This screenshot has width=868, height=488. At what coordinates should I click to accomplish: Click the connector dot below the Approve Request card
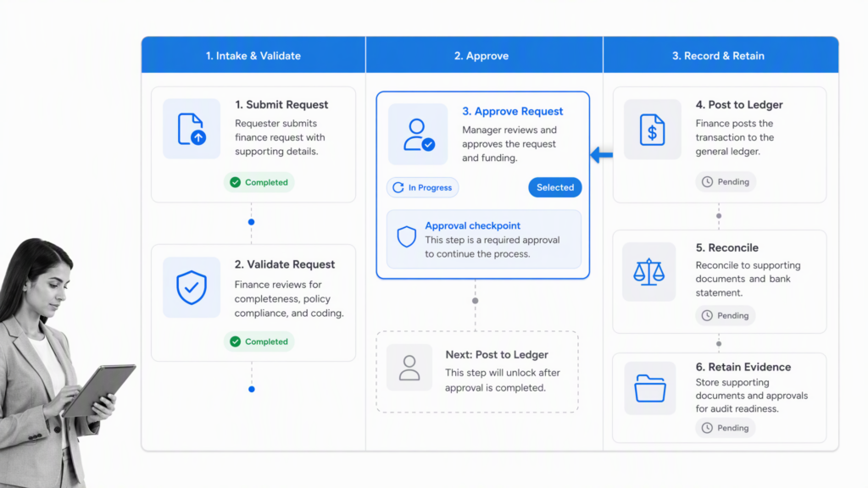(475, 301)
